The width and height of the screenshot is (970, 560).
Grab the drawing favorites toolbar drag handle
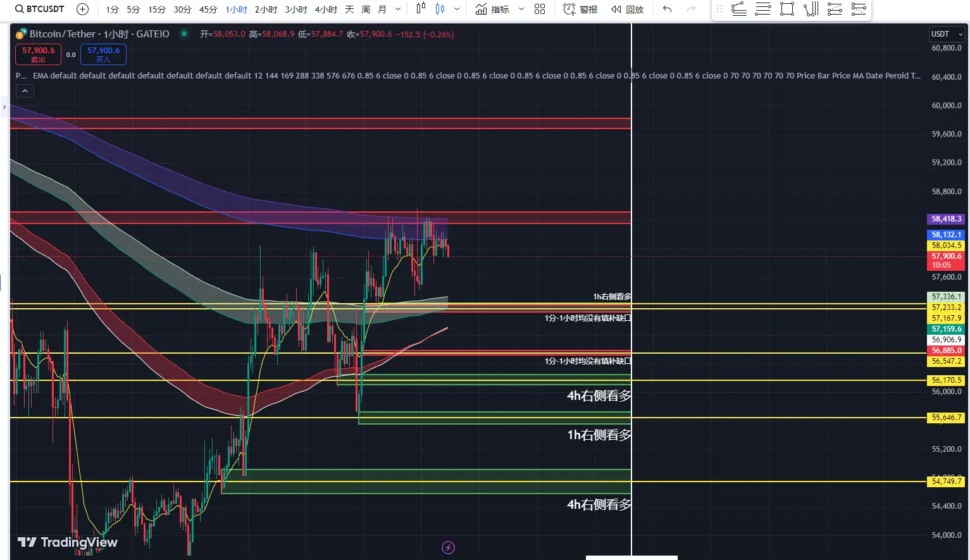point(719,9)
